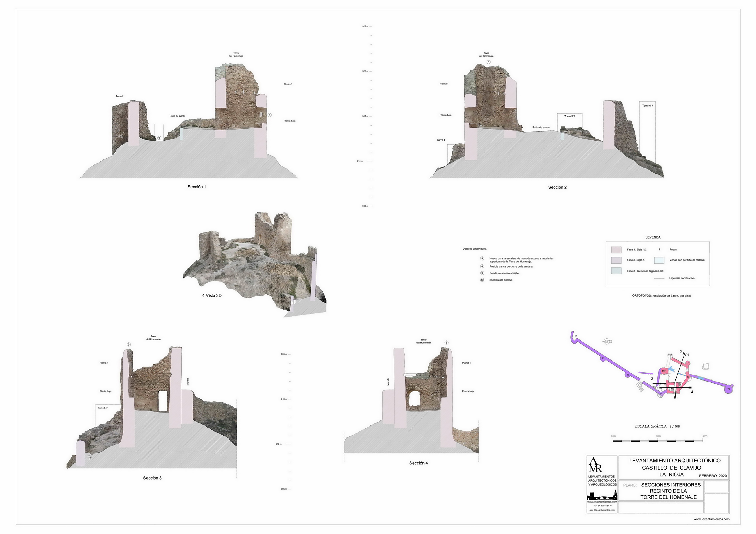Click the Zonas con pérdida de material swatch
This screenshot has height=534, width=756.
(x=659, y=260)
